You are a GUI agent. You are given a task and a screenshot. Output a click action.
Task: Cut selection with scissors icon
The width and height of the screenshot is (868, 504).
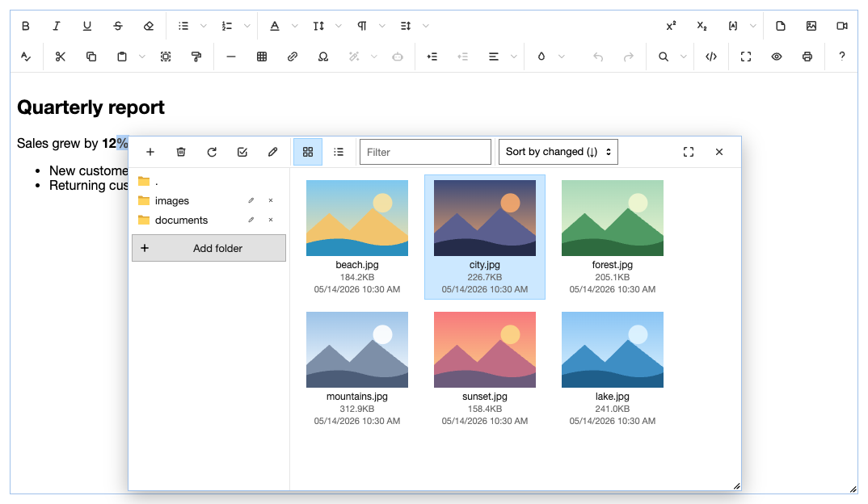(61, 57)
